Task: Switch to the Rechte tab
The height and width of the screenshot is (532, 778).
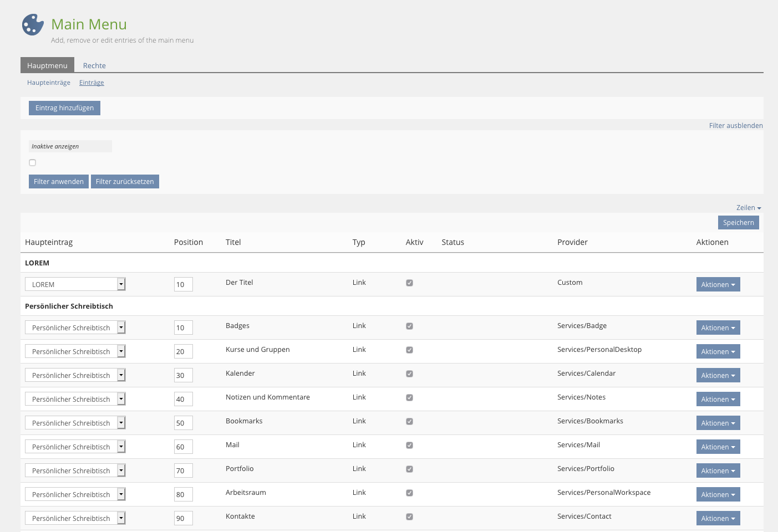Action: point(94,65)
